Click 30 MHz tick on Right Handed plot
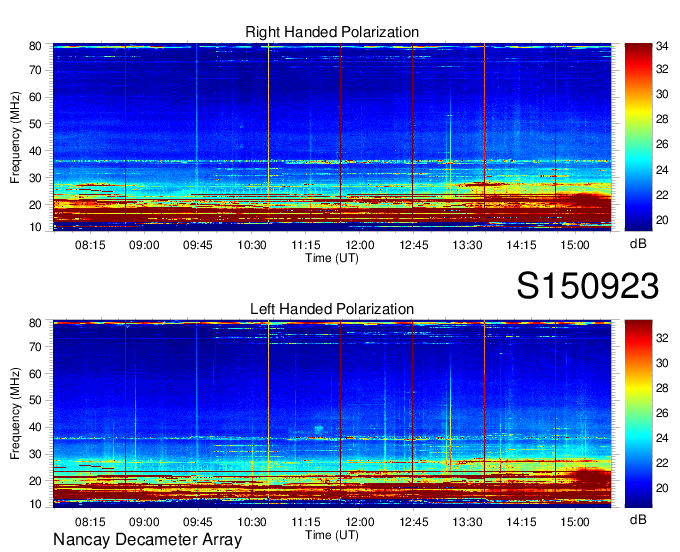 pos(35,178)
